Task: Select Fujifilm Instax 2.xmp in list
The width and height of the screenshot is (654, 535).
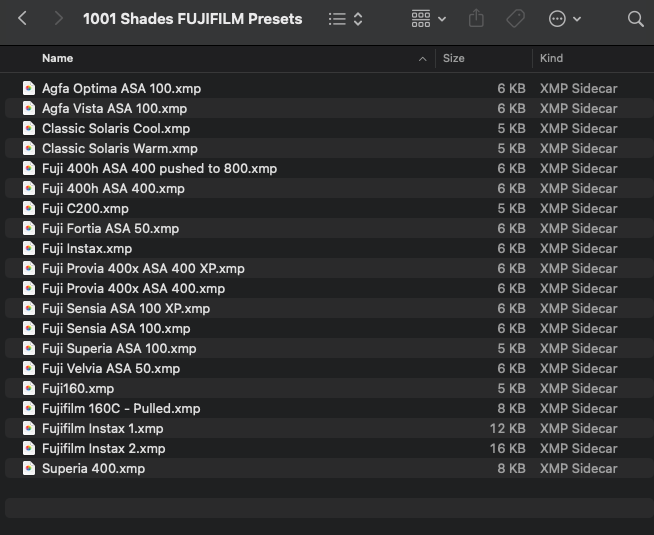Action: click(x=103, y=448)
